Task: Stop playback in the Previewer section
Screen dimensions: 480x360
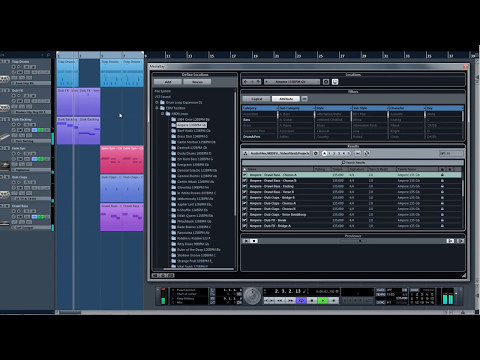Action: click(x=254, y=241)
